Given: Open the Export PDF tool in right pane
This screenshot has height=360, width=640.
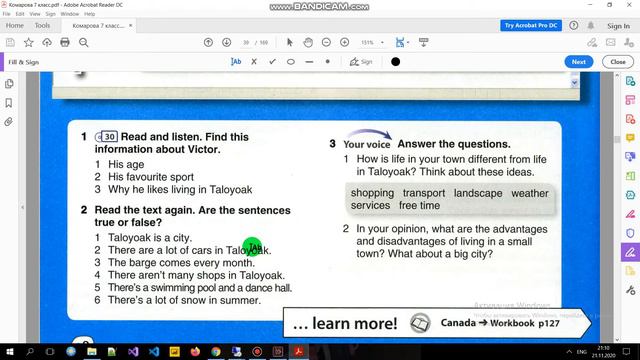Looking at the screenshot, I should pyautogui.click(x=630, y=81).
